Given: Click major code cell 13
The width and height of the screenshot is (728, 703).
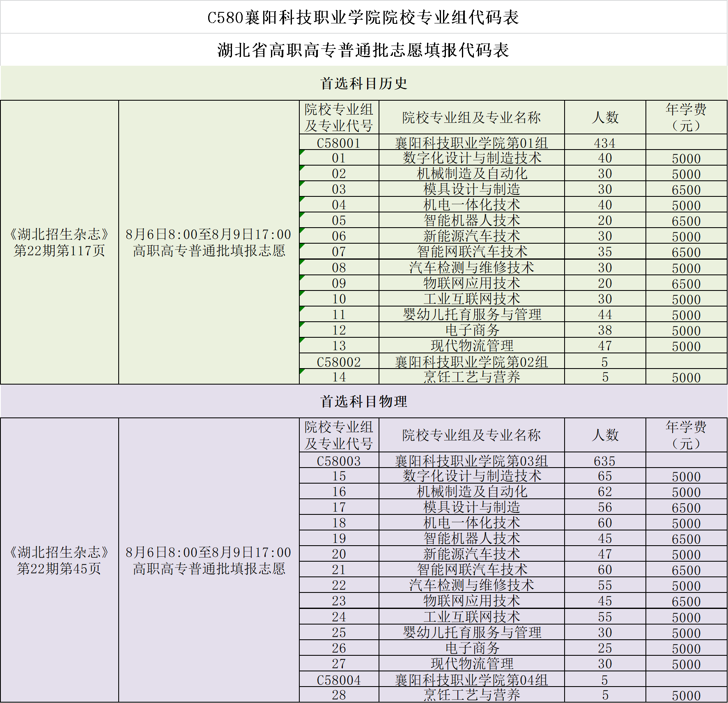Looking at the screenshot, I should pyautogui.click(x=339, y=346).
